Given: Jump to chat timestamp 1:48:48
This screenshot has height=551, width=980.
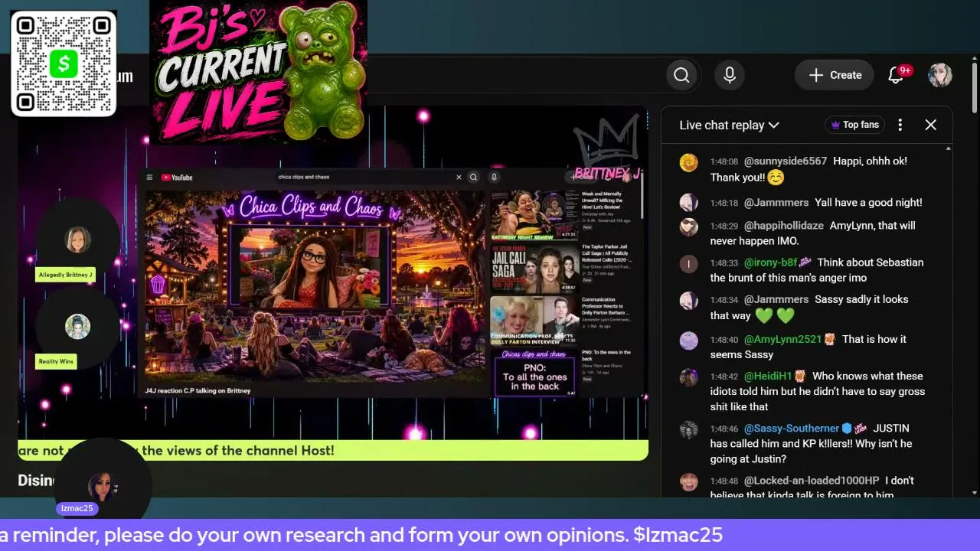Looking at the screenshot, I should [724, 481].
